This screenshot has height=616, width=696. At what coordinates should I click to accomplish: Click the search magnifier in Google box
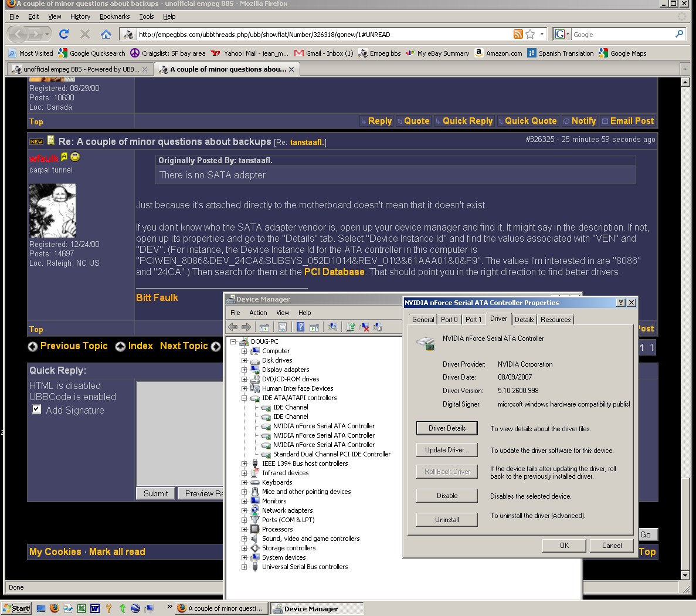click(679, 34)
